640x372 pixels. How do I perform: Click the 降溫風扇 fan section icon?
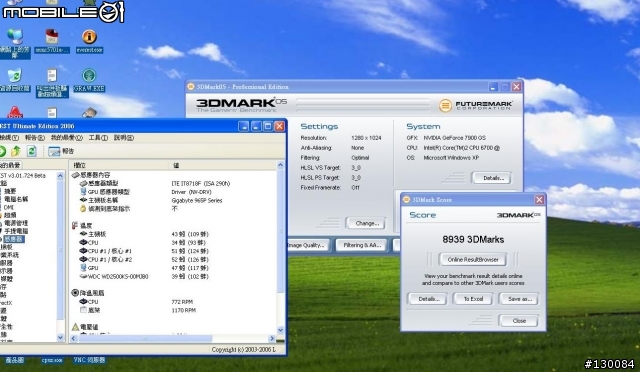75,293
